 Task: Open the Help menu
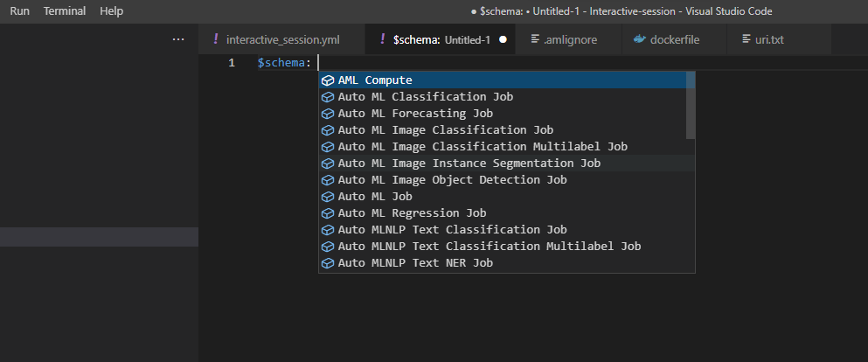(x=111, y=11)
